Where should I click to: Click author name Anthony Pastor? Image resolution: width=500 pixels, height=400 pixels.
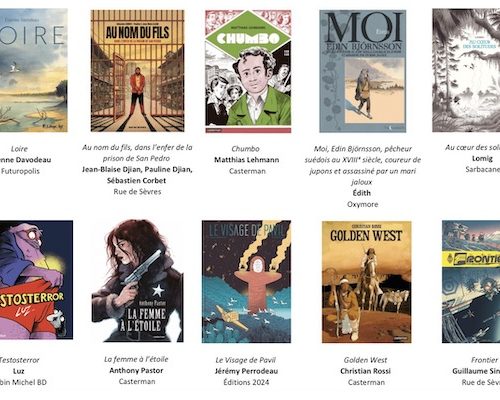point(136,370)
